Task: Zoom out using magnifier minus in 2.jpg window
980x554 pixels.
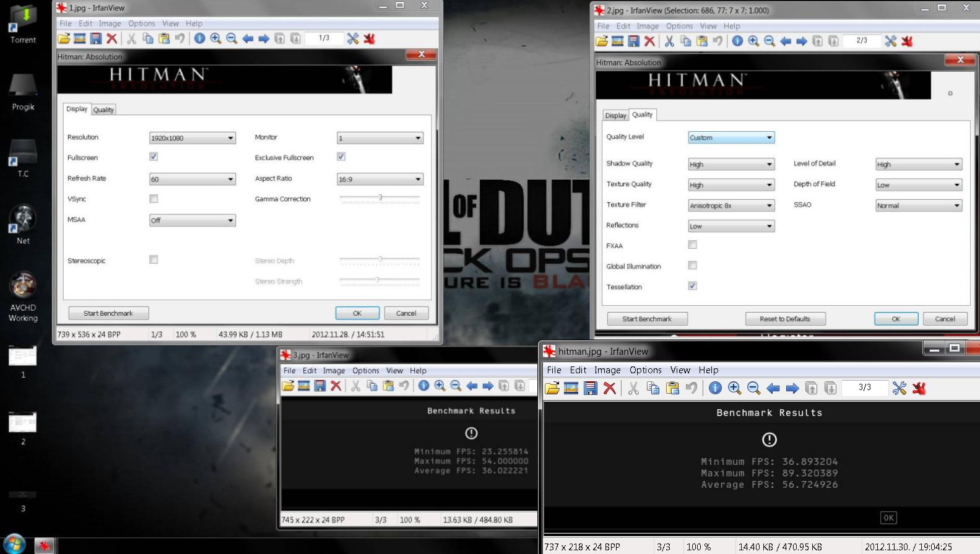Action: (770, 41)
